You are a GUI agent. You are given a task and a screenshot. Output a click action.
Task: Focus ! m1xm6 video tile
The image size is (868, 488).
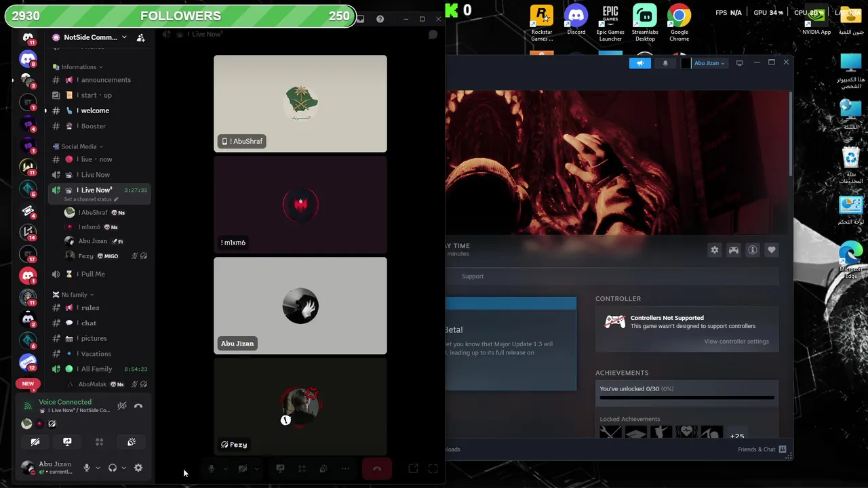point(300,205)
